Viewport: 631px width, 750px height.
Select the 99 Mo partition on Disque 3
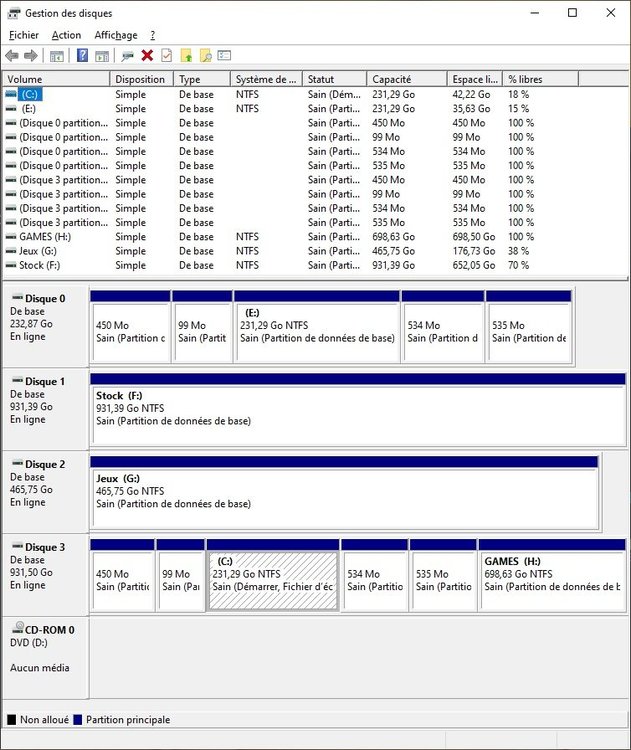180,575
